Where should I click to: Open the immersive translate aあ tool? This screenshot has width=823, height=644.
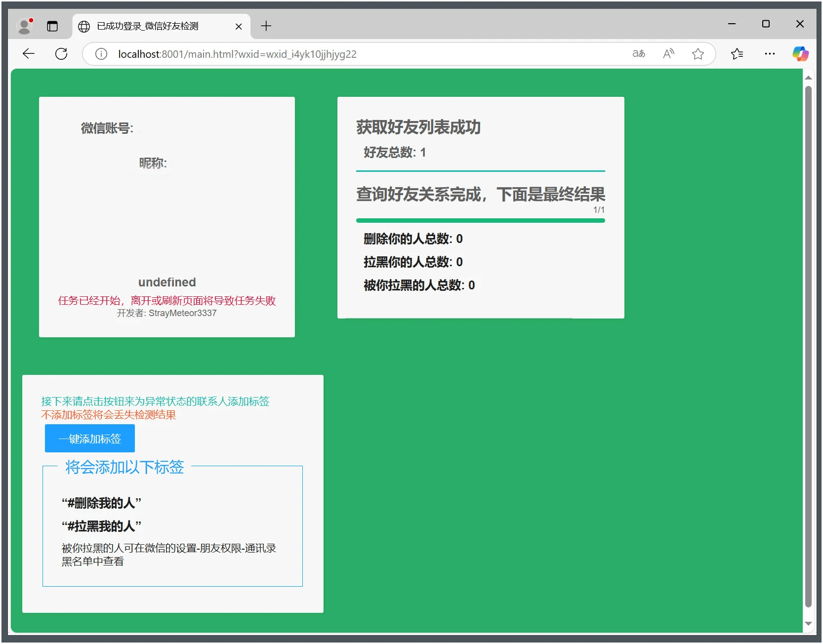tap(638, 54)
